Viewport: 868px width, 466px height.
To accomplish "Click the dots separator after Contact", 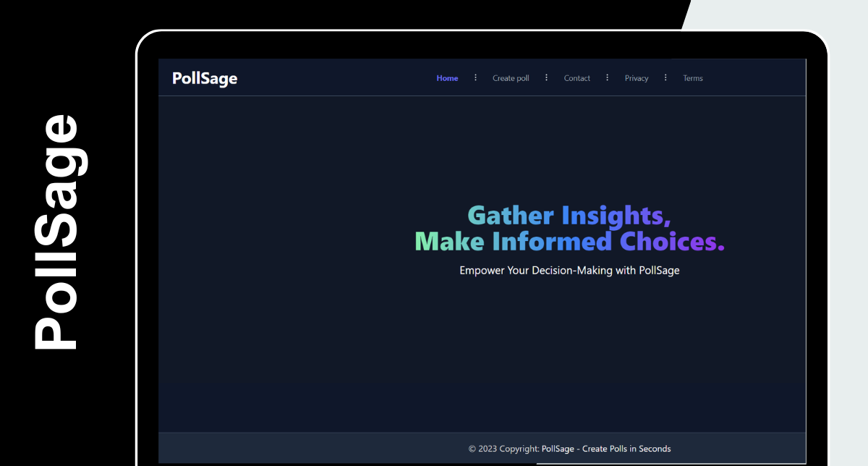I will (607, 77).
